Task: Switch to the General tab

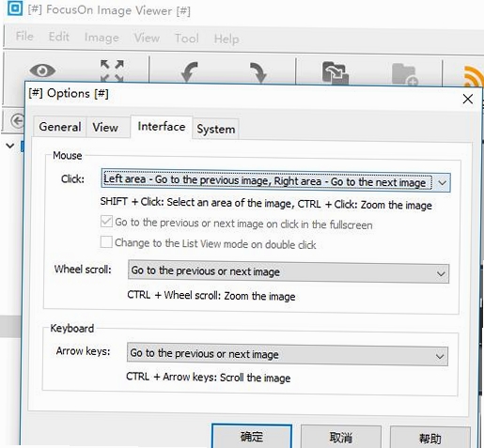Action: click(60, 127)
